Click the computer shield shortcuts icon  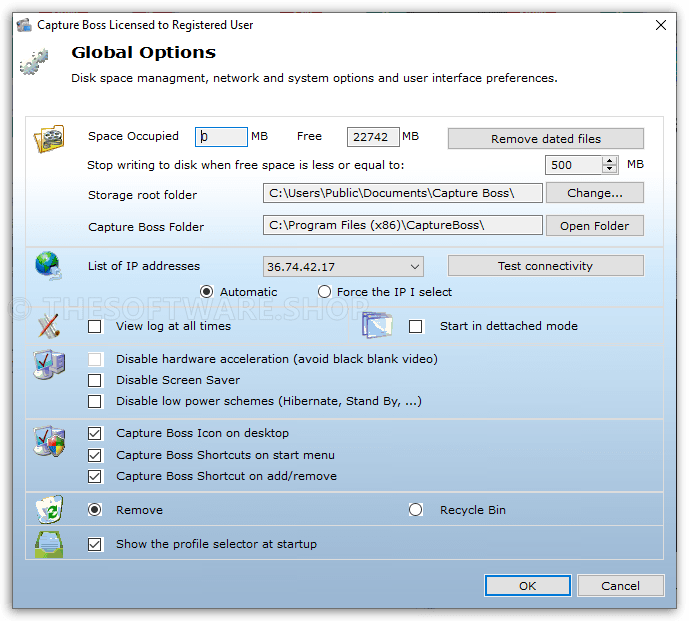pos(49,441)
